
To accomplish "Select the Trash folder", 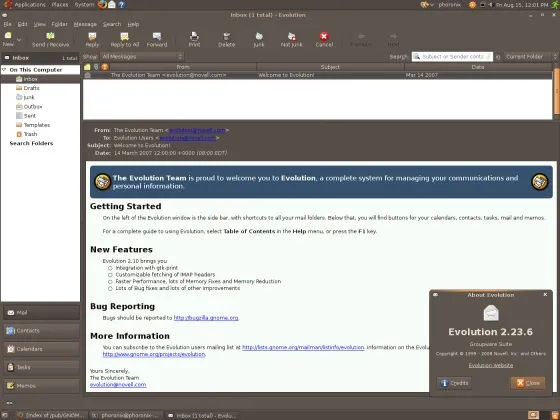I will (x=26, y=134).
